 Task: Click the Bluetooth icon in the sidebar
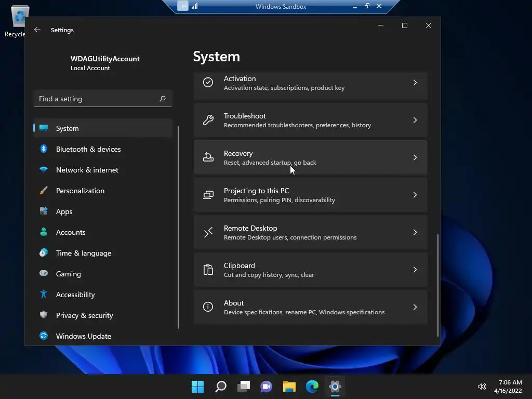[x=44, y=149]
